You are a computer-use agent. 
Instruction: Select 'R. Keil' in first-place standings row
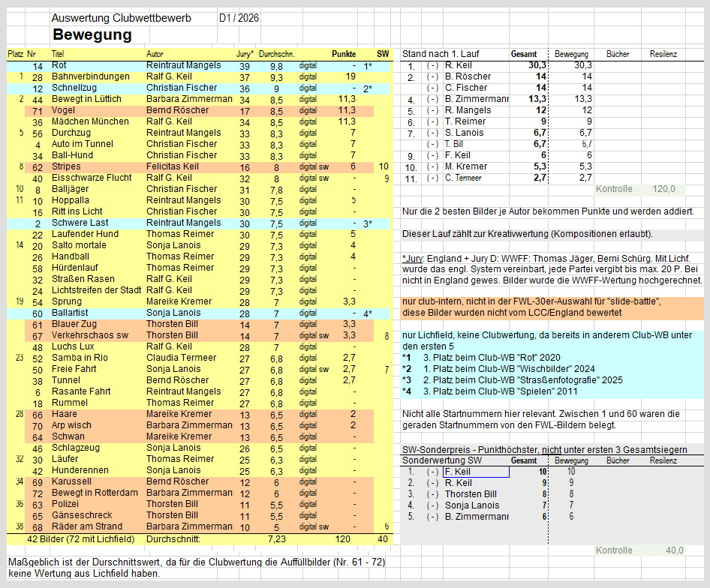pyautogui.click(x=459, y=65)
